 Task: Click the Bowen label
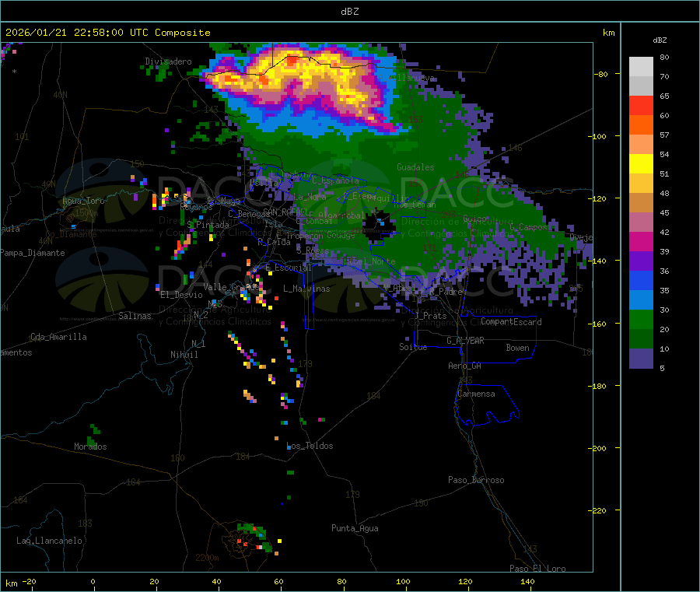(517, 348)
